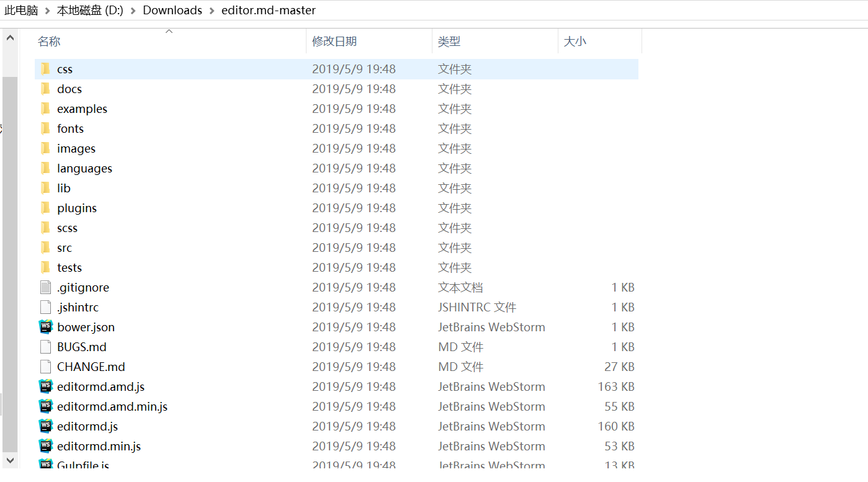Click editor.md-master in the breadcrumb path
The height and width of the screenshot is (482, 868).
pyautogui.click(x=269, y=11)
